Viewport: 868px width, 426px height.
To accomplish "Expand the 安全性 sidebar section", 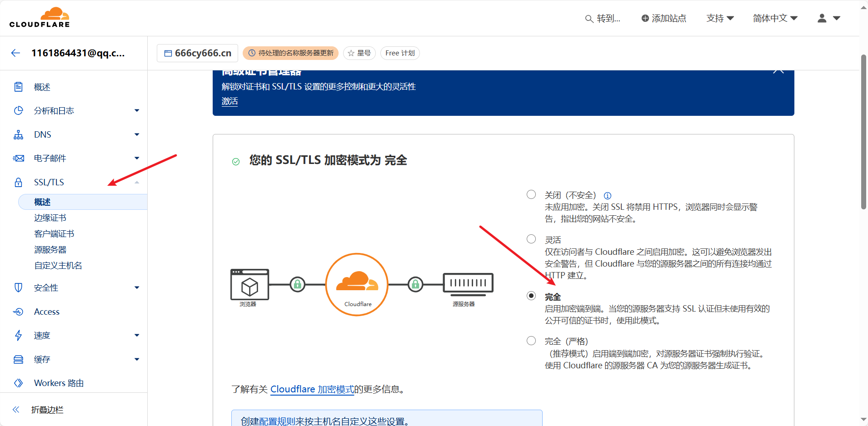I will pyautogui.click(x=137, y=287).
